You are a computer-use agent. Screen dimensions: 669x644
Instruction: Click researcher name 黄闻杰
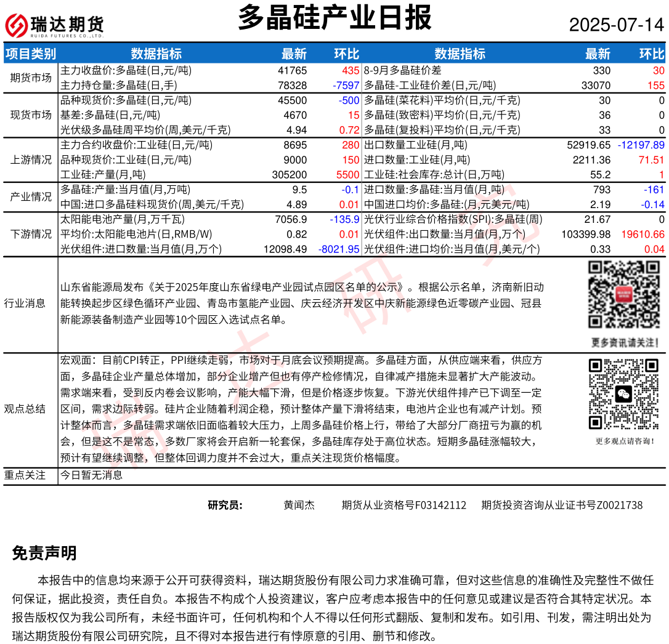[x=299, y=505]
